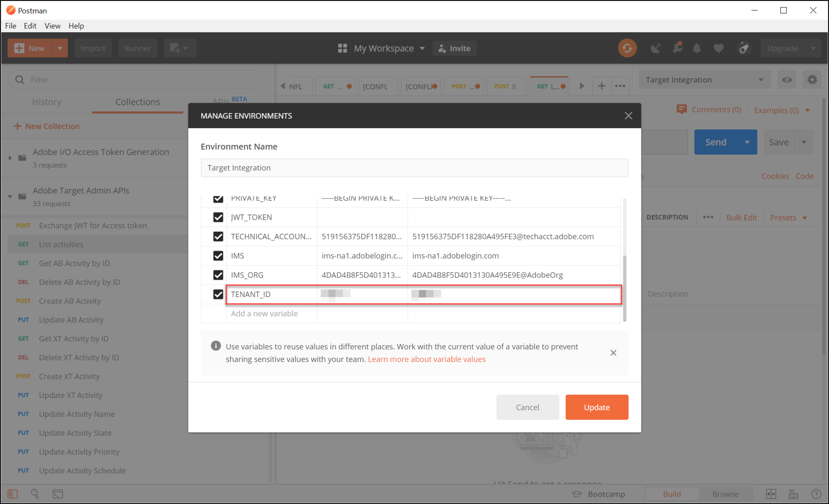Dismiss the variables info banner

pyautogui.click(x=613, y=353)
